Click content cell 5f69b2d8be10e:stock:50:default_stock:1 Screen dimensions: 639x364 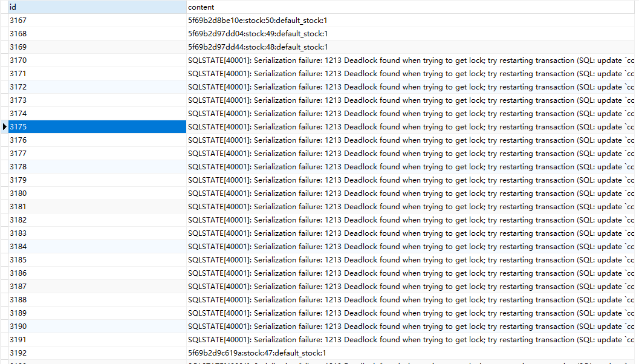point(410,21)
